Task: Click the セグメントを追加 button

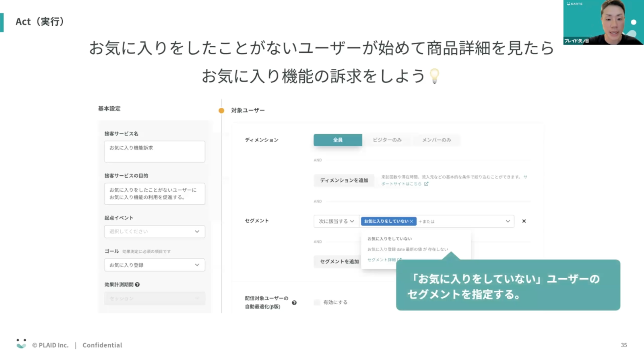Action: 339,261
